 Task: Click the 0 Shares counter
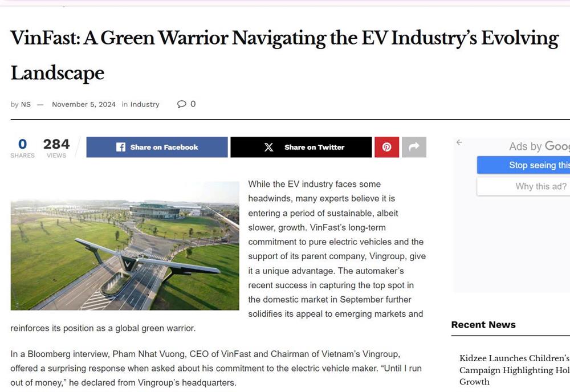[23, 148]
